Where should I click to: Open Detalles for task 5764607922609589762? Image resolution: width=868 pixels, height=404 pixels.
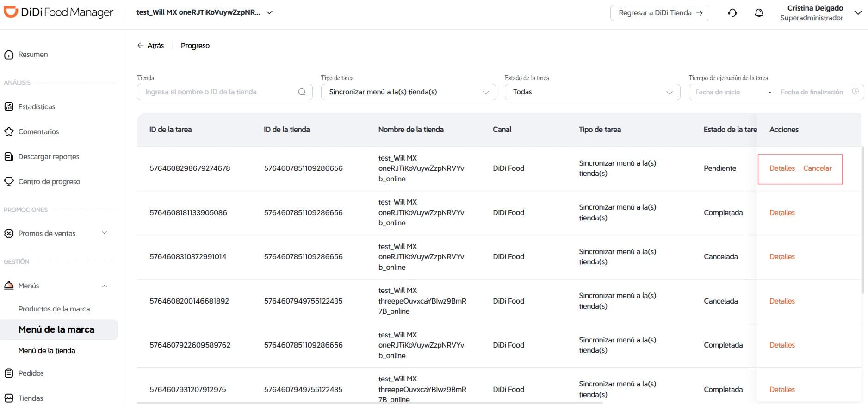[x=782, y=345]
